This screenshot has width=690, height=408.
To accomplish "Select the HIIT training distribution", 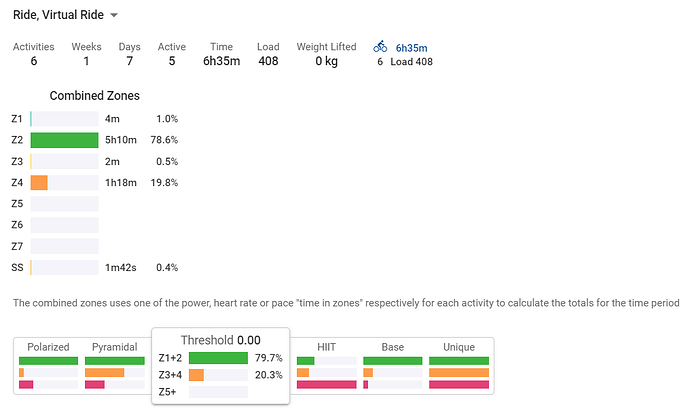I will click(x=327, y=366).
